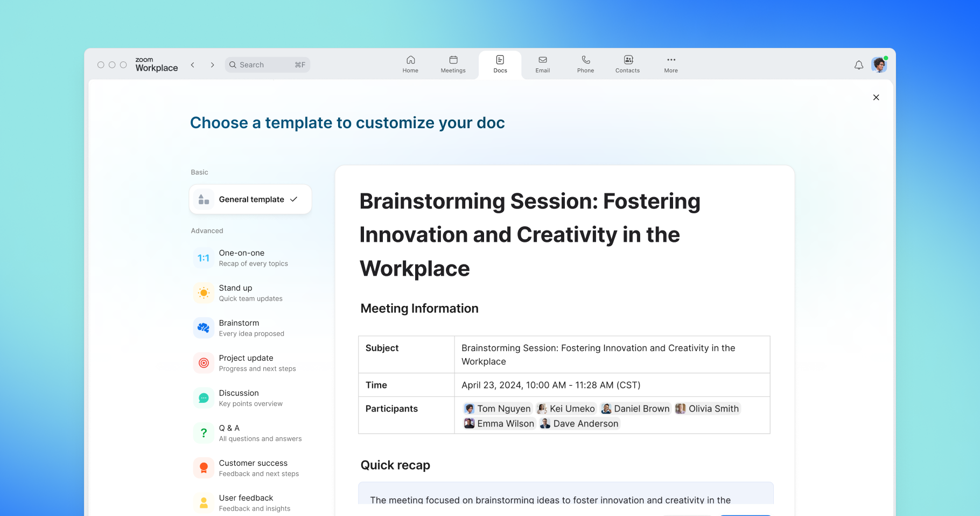980x516 pixels.
Task: Toggle selection of General template
Action: pos(250,199)
